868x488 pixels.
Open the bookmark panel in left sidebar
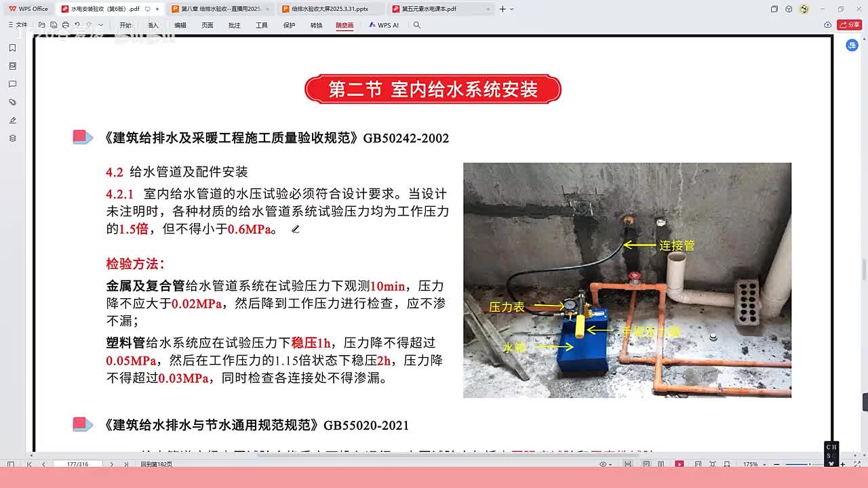pos(12,48)
